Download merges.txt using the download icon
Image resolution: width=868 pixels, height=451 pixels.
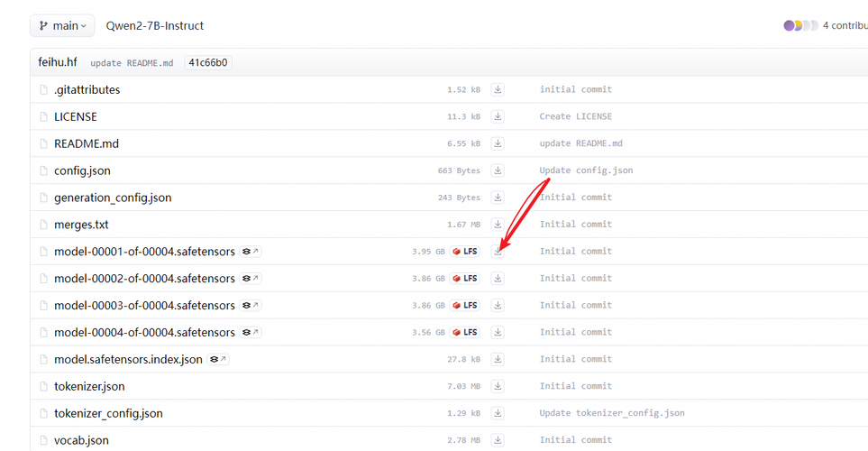click(498, 225)
